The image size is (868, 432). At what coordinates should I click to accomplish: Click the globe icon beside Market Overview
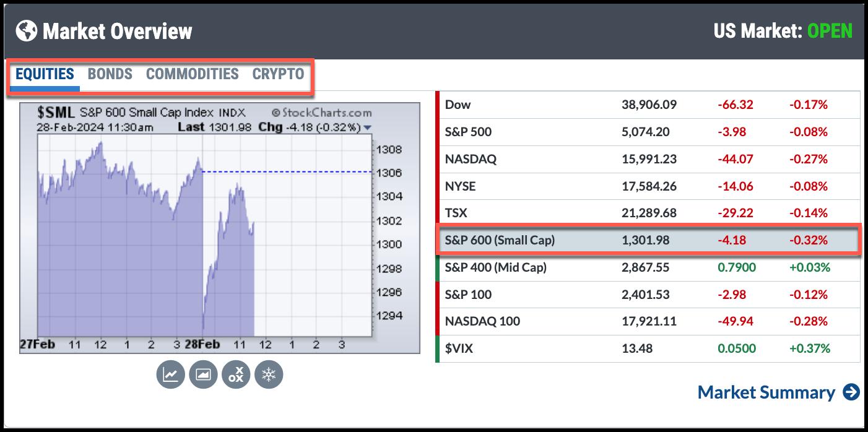tap(26, 30)
